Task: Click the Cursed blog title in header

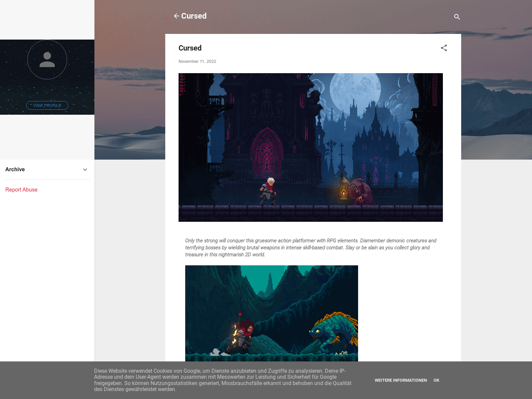Action: pyautogui.click(x=194, y=16)
